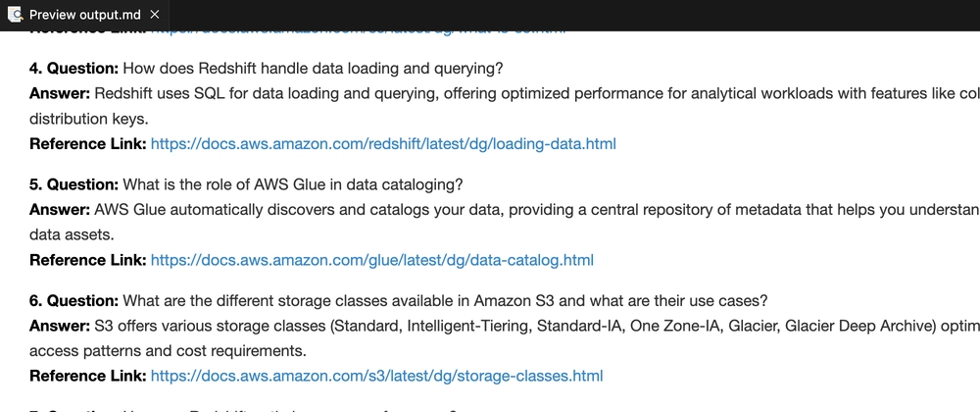Click the bold '5. Question:' label

point(73,184)
